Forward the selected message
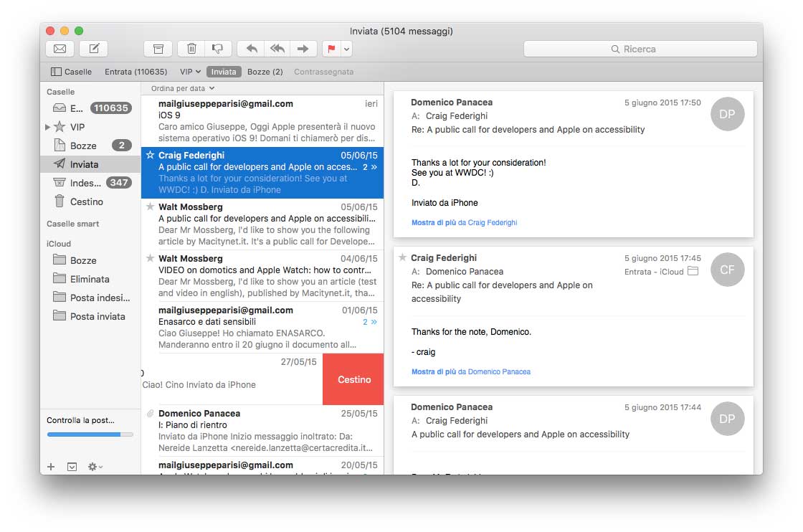 point(303,49)
